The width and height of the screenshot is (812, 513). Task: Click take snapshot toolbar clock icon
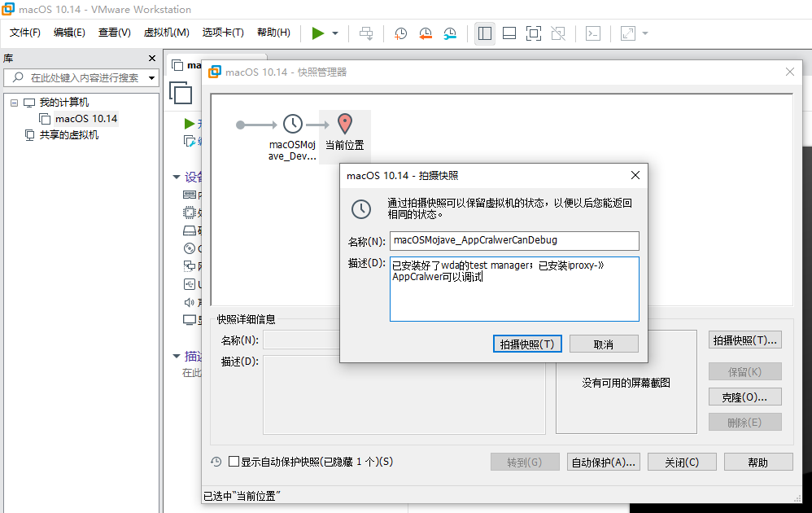click(x=400, y=33)
